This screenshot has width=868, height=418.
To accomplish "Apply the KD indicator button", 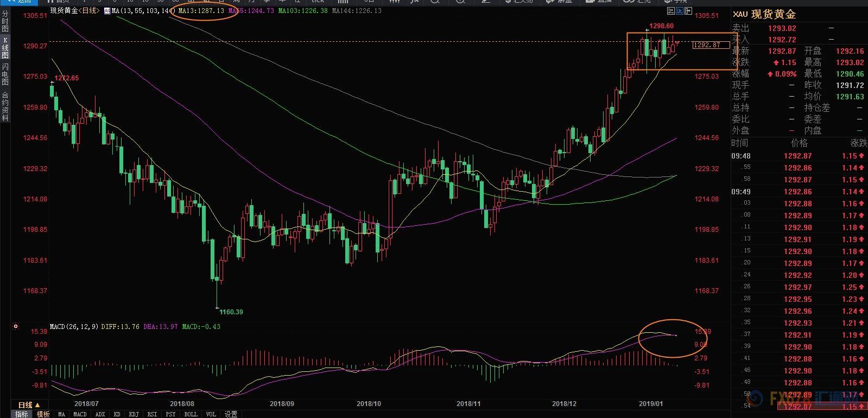I will [117, 414].
